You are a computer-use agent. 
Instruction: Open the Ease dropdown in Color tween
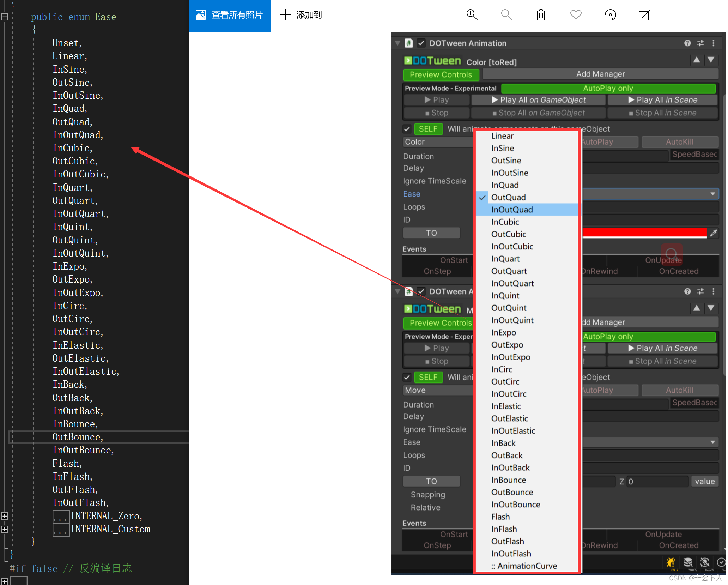click(650, 194)
